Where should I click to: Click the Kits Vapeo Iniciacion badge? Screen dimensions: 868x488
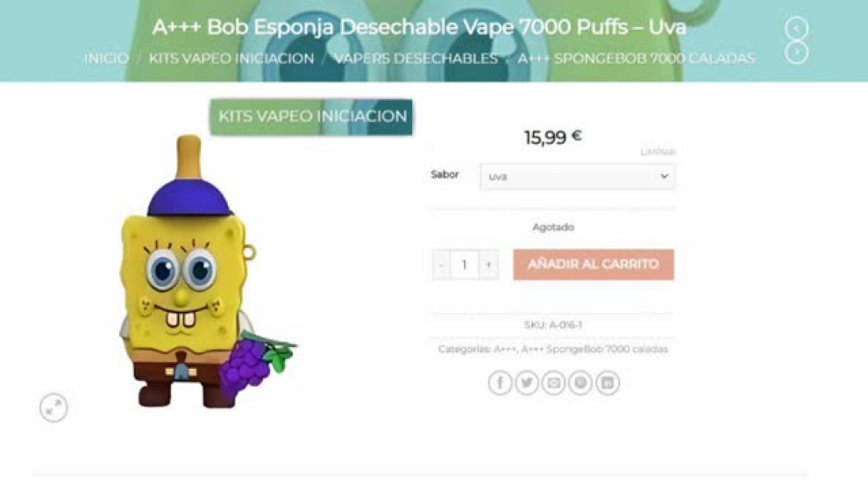311,117
